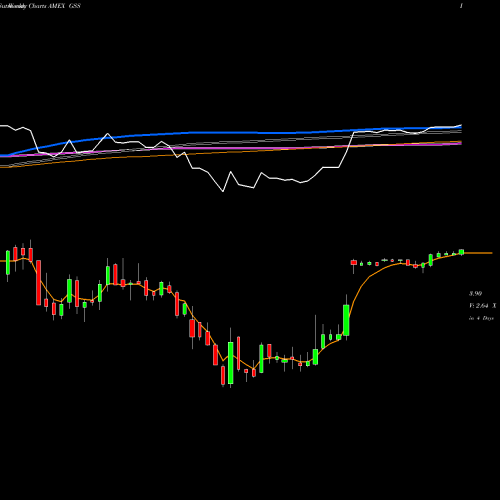Image resolution: width=500 pixels, height=500 pixels.
Task: Click the 3.99 price label
Action: coord(475,294)
